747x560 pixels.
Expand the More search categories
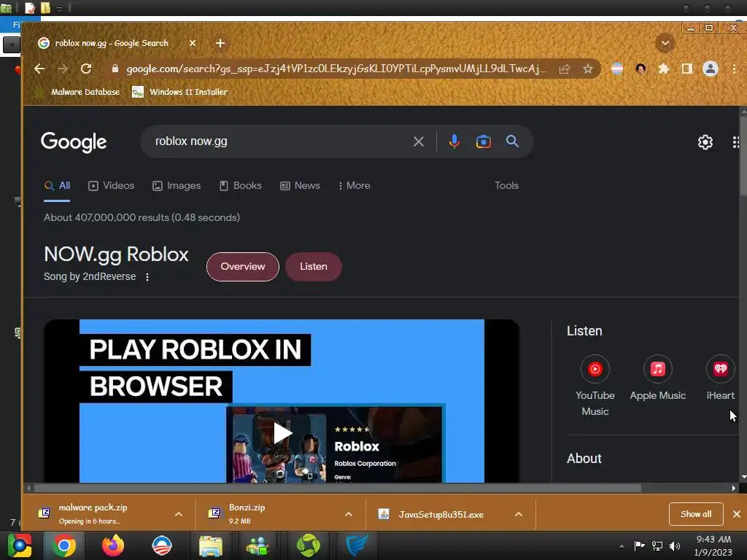point(354,186)
